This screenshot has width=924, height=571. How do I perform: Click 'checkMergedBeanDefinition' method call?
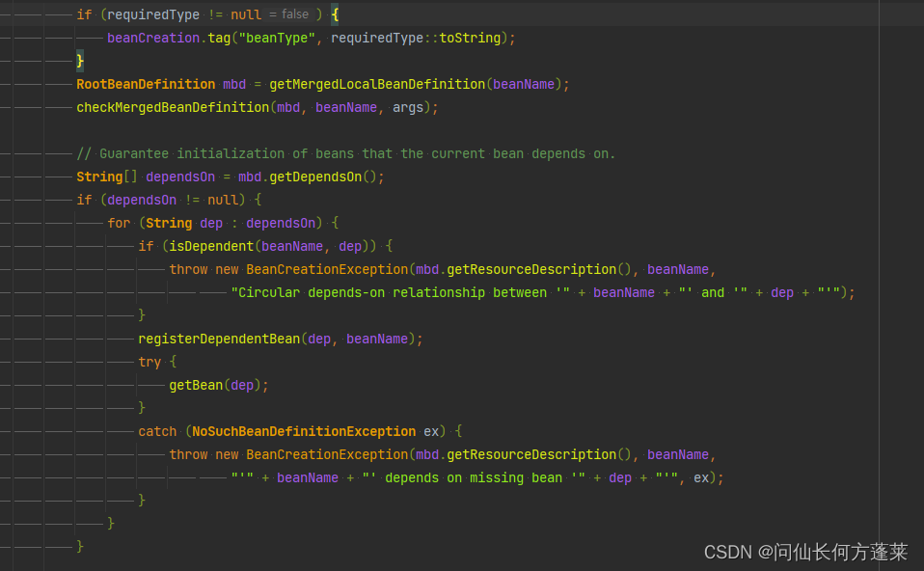pyautogui.click(x=173, y=107)
